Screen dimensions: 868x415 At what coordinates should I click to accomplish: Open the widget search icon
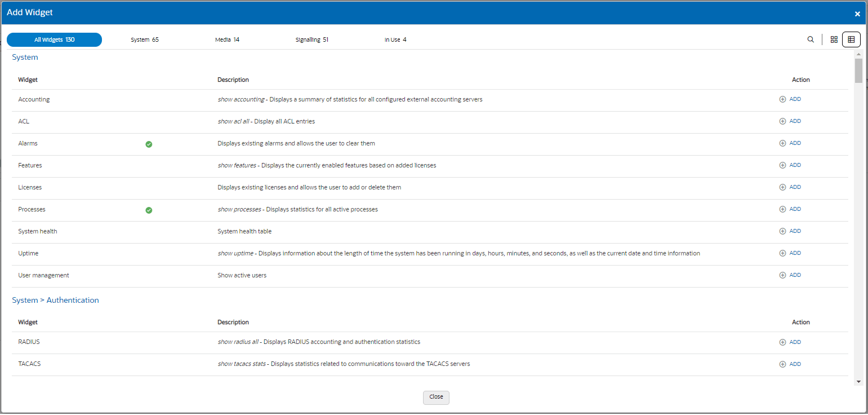coord(811,39)
